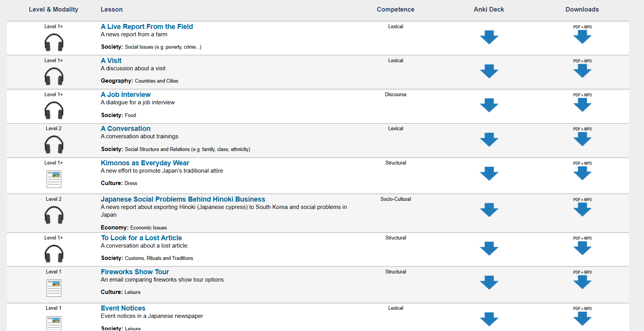The height and width of the screenshot is (331, 644).
Task: Open Kimonos as Everyday Wear lesson
Action: tap(145, 163)
